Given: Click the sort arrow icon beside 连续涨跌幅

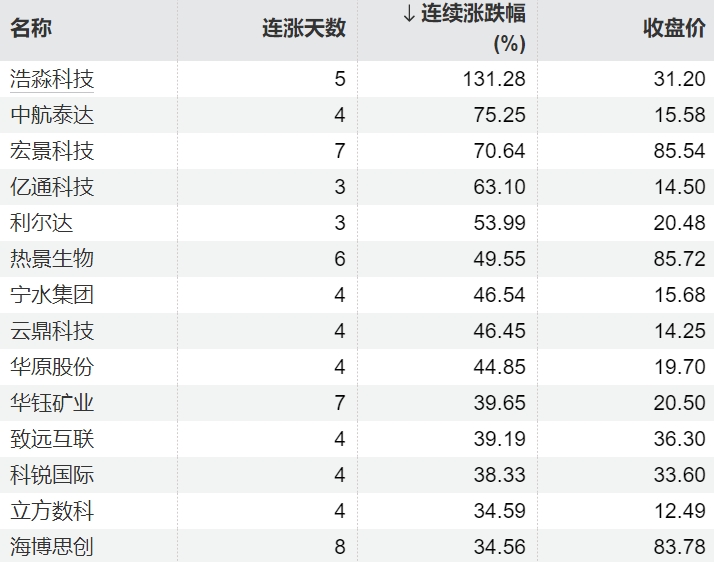Looking at the screenshot, I should coord(409,13).
